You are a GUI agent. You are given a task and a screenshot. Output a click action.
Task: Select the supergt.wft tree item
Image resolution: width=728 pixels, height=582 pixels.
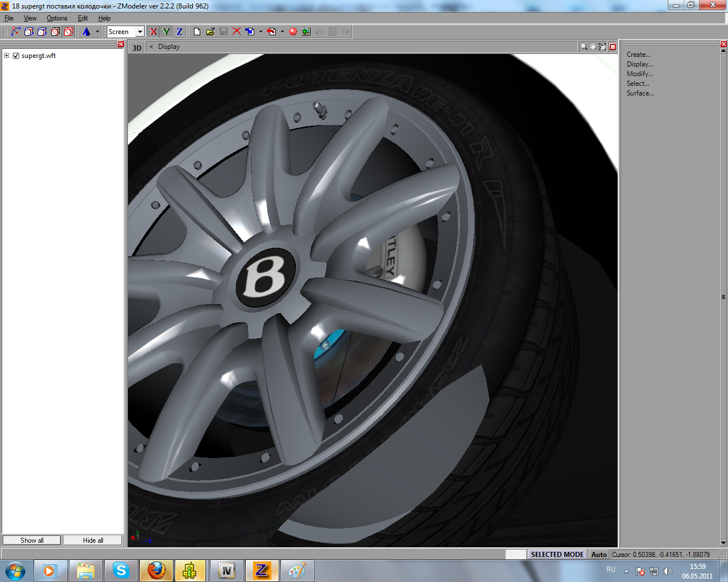(39, 56)
